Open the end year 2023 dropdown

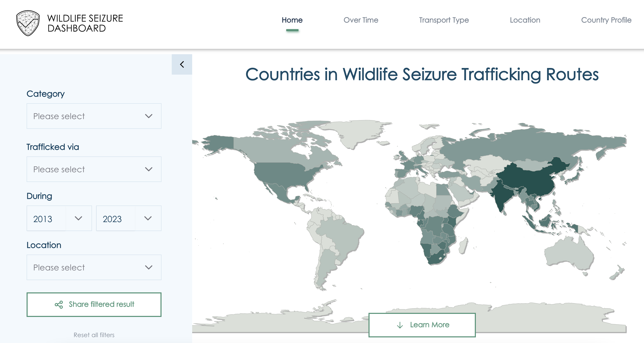[x=129, y=218]
